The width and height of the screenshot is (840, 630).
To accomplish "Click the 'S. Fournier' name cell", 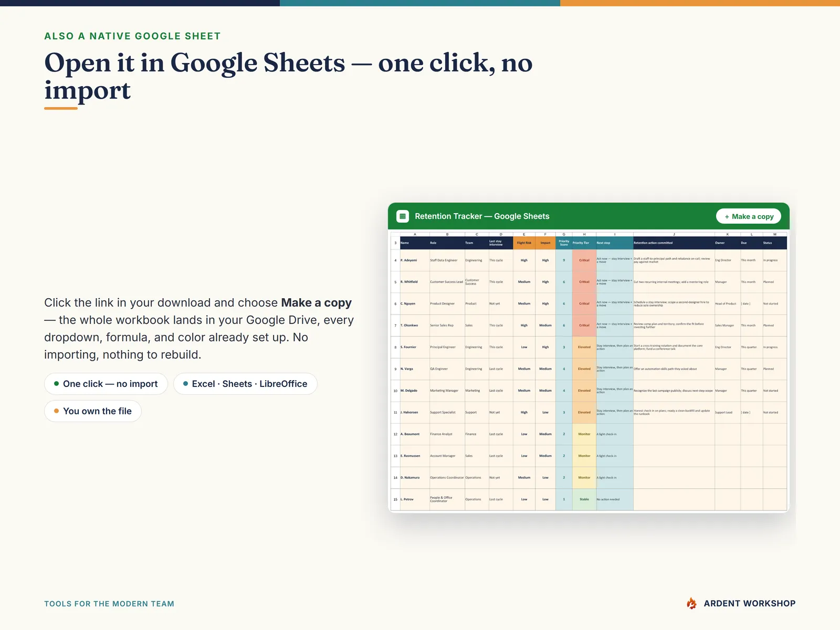I will pyautogui.click(x=414, y=347).
